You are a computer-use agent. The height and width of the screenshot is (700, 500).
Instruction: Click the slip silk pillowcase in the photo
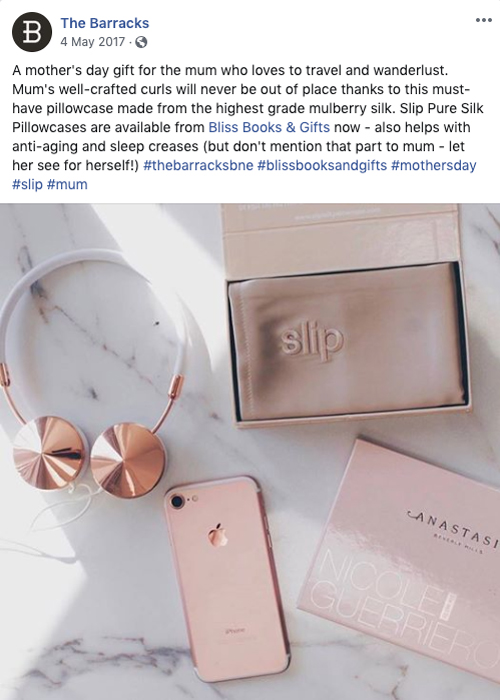click(348, 343)
